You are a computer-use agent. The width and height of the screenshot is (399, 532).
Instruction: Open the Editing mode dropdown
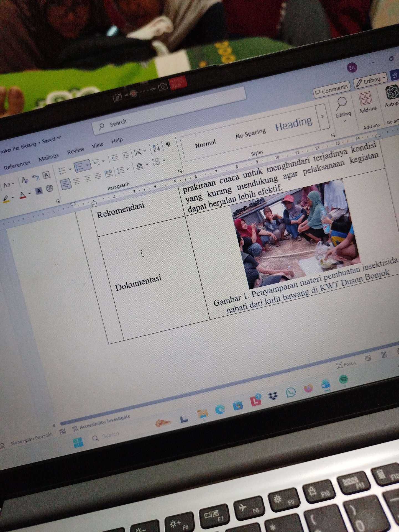tap(370, 81)
